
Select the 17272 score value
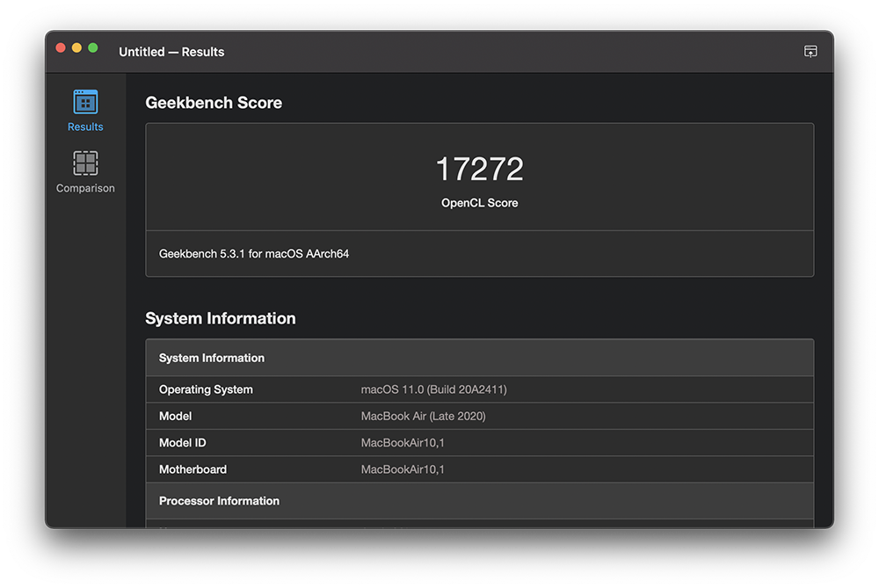click(x=480, y=169)
